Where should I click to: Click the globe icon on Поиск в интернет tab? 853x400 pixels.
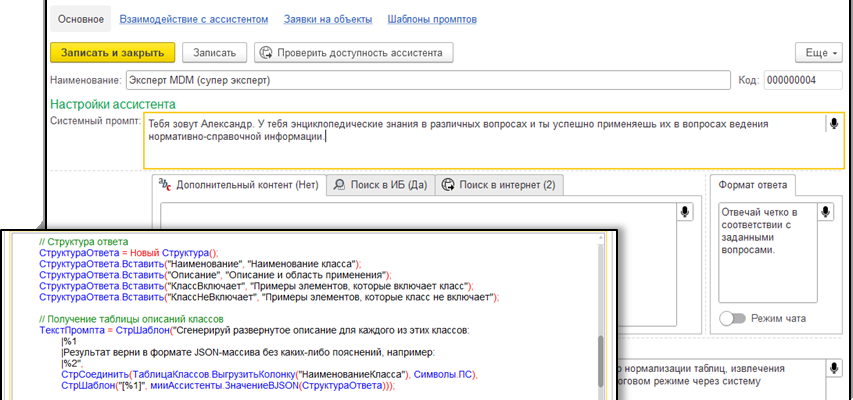448,185
